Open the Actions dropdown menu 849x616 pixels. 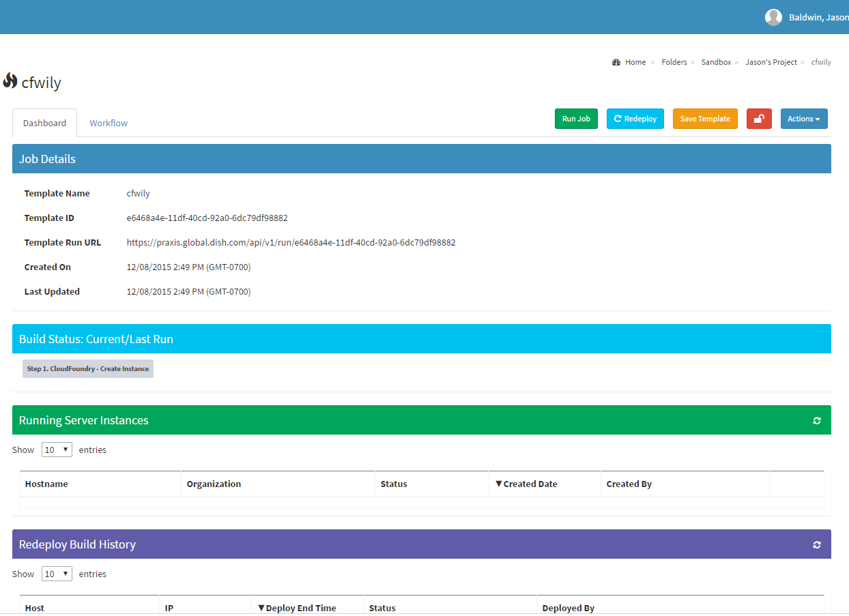click(803, 119)
